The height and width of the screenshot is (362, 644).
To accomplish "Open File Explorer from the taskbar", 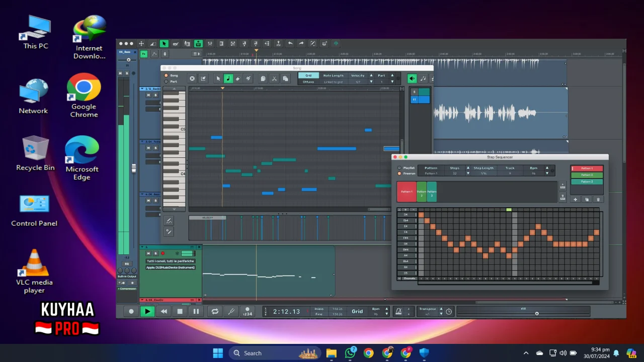I will coord(331,353).
